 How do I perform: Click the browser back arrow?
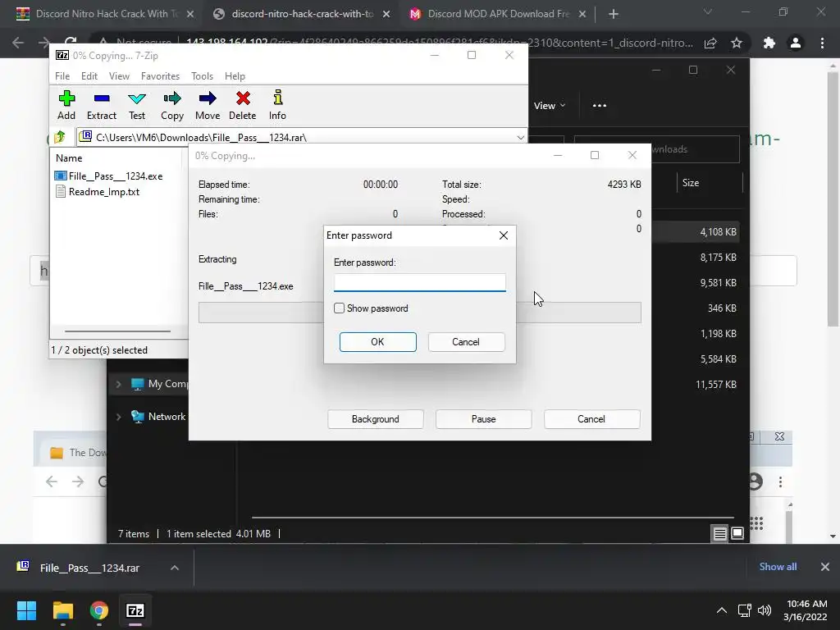18,43
